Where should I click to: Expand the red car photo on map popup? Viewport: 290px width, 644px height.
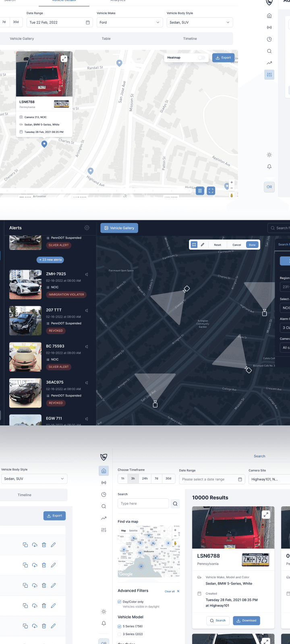(x=64, y=59)
